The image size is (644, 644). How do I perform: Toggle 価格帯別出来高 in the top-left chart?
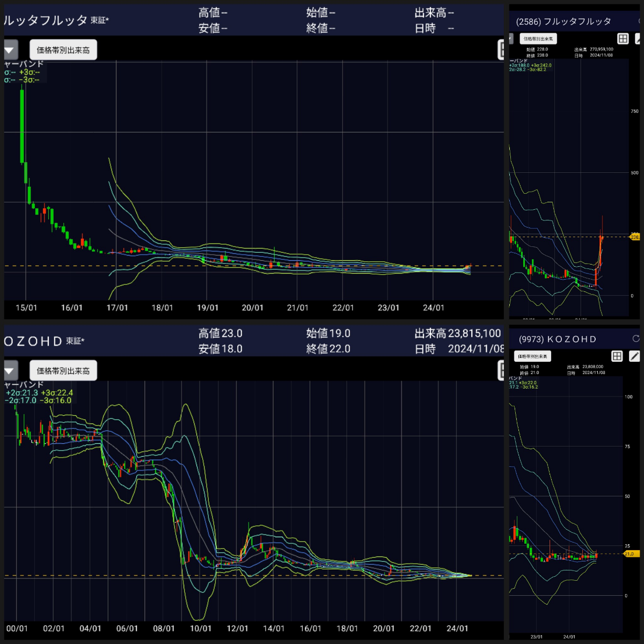coord(63,50)
